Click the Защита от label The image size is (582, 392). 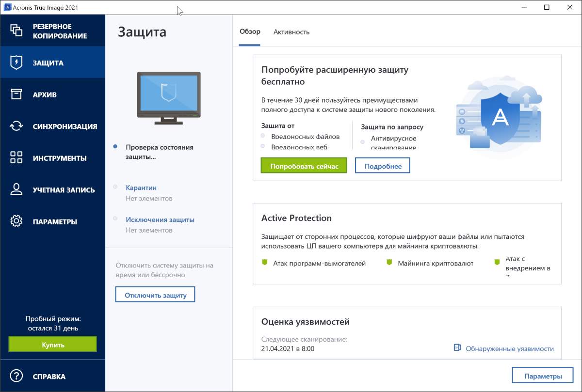[x=278, y=125]
